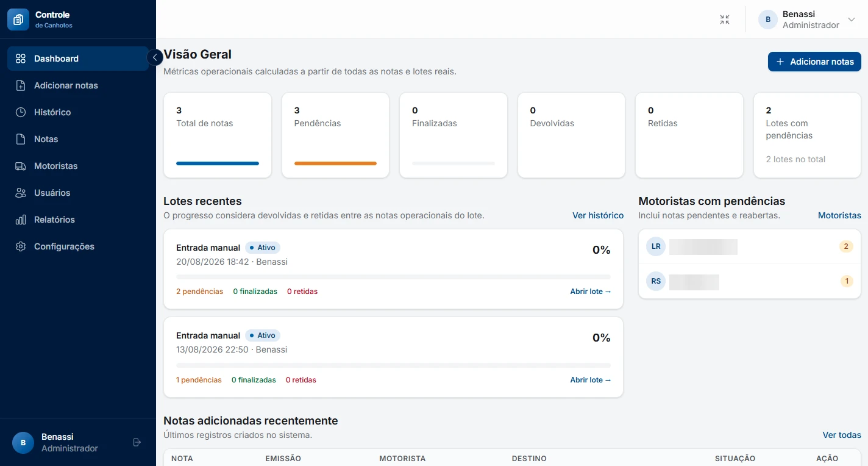This screenshot has height=466, width=868.
Task: Click the Finalizadas metric card
Action: (454, 135)
